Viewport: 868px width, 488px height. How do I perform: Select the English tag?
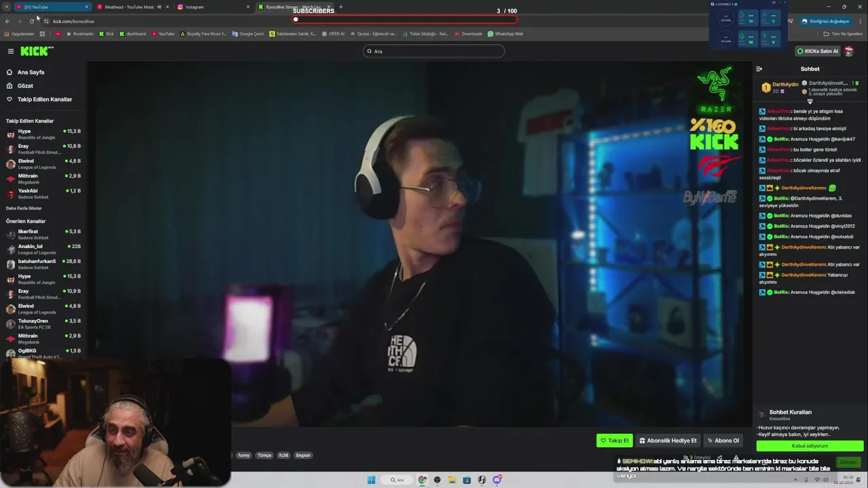coord(303,455)
